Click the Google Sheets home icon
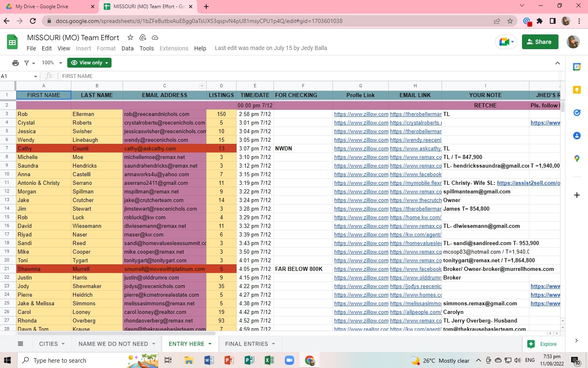 click(12, 42)
